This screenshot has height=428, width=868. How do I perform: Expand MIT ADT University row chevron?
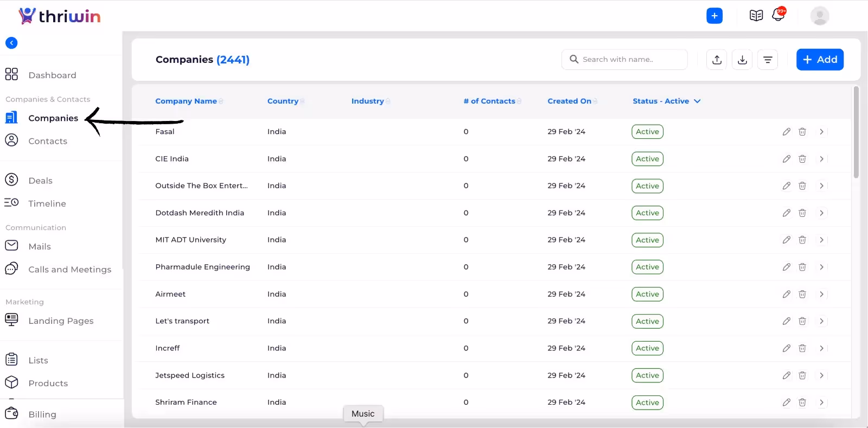[822, 240]
